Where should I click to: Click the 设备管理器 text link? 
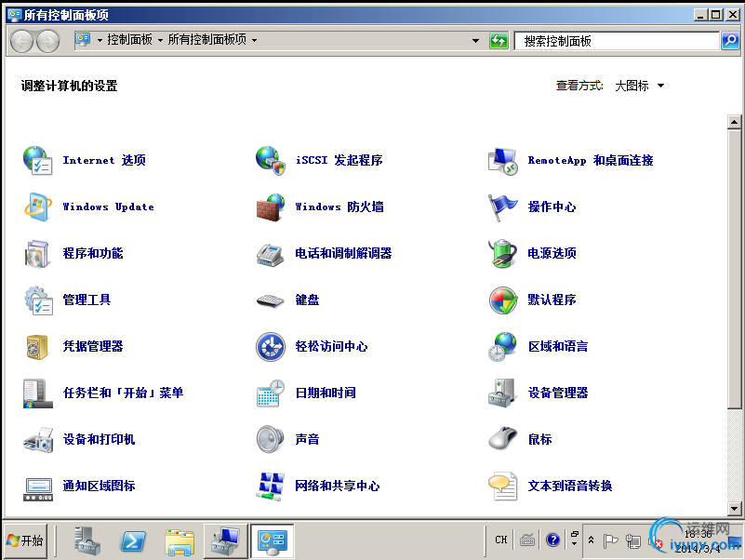[558, 393]
